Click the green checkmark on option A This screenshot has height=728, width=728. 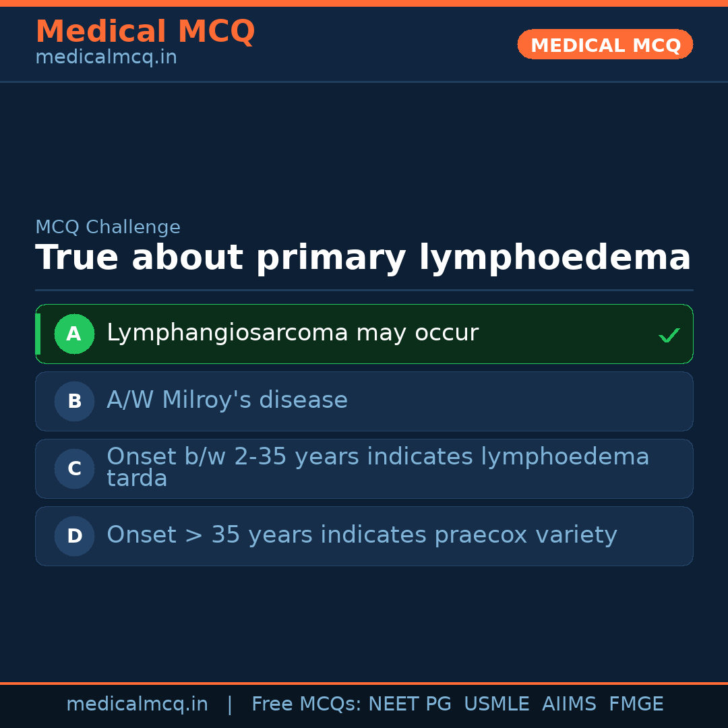coord(669,335)
